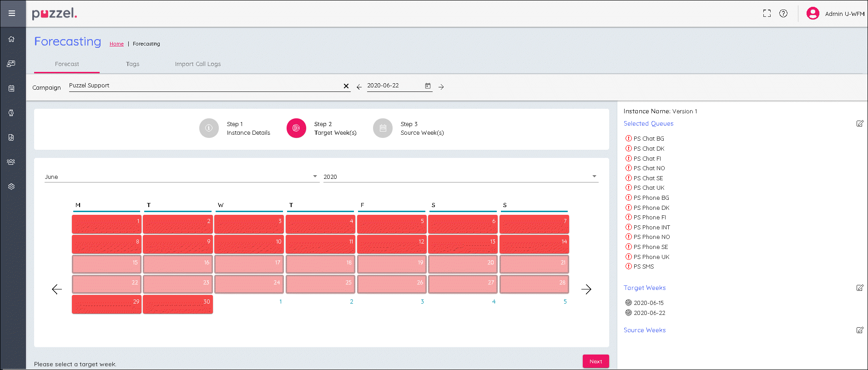Expand the June month dropdown
The width and height of the screenshot is (868, 370).
point(315,177)
